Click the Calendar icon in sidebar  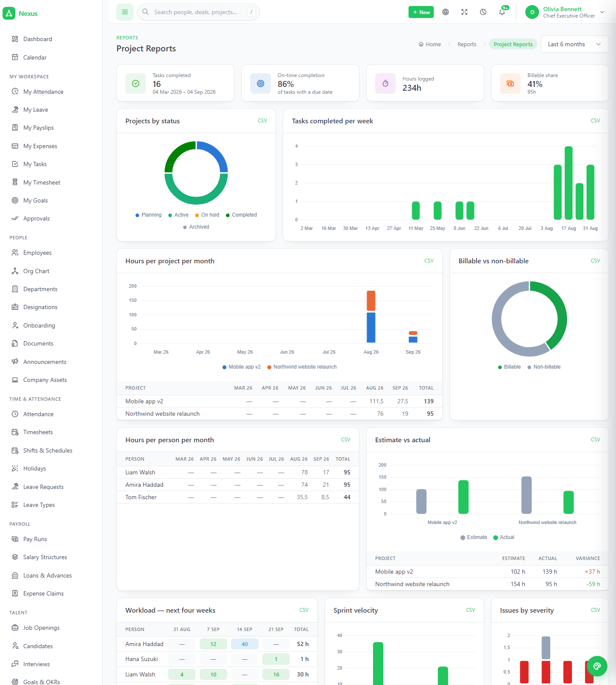tap(15, 57)
